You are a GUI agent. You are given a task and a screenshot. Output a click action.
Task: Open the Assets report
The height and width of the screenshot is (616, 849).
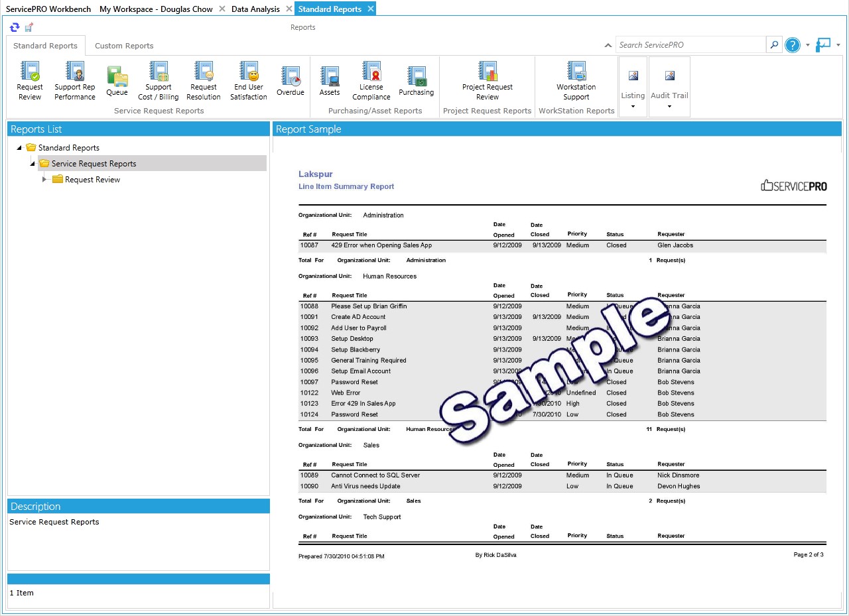330,81
